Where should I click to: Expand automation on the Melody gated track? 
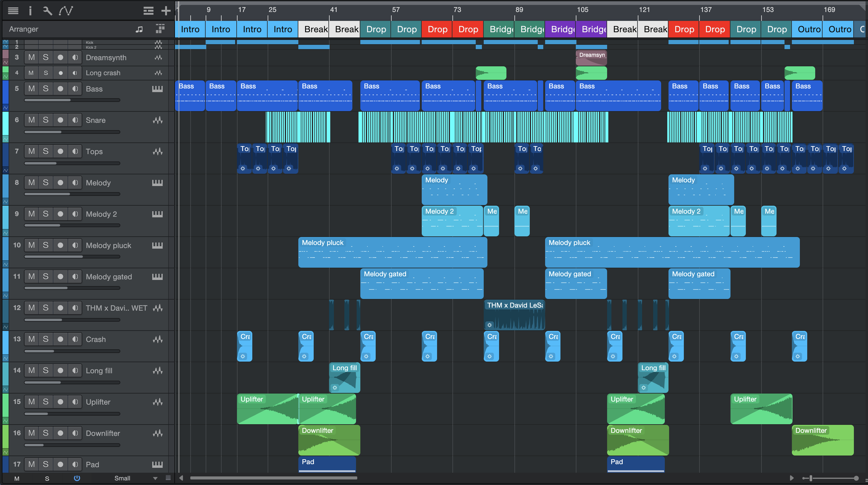coord(6,296)
